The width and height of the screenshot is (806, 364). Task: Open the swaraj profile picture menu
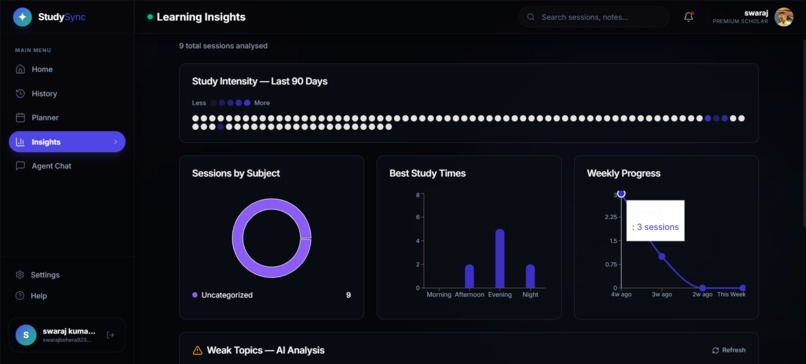[784, 17]
